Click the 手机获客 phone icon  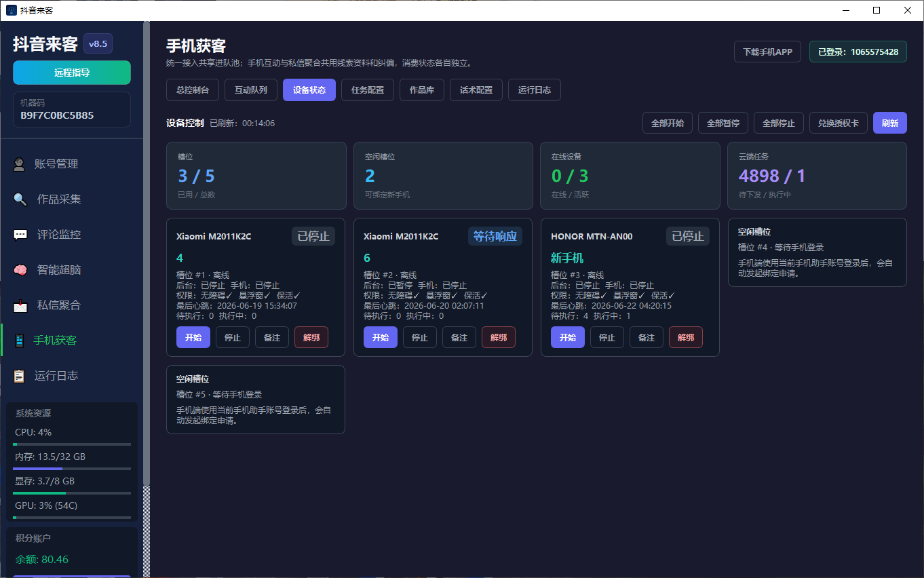click(19, 341)
